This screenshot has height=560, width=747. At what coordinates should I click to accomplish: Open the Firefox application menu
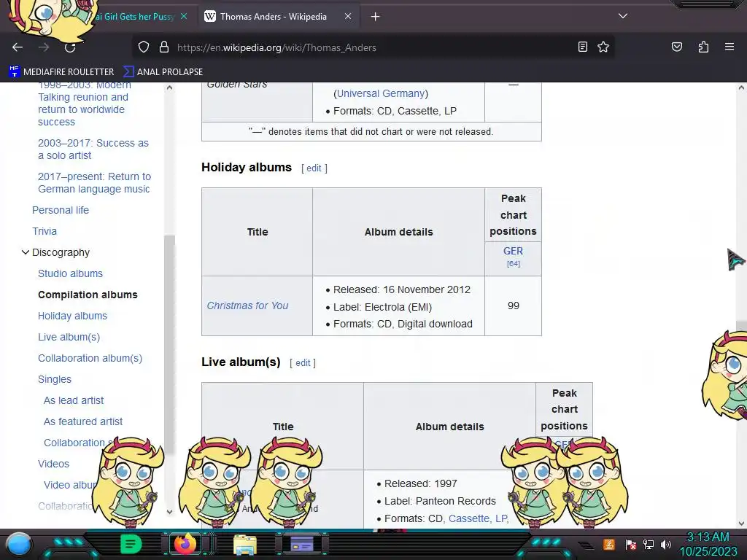[x=729, y=47]
